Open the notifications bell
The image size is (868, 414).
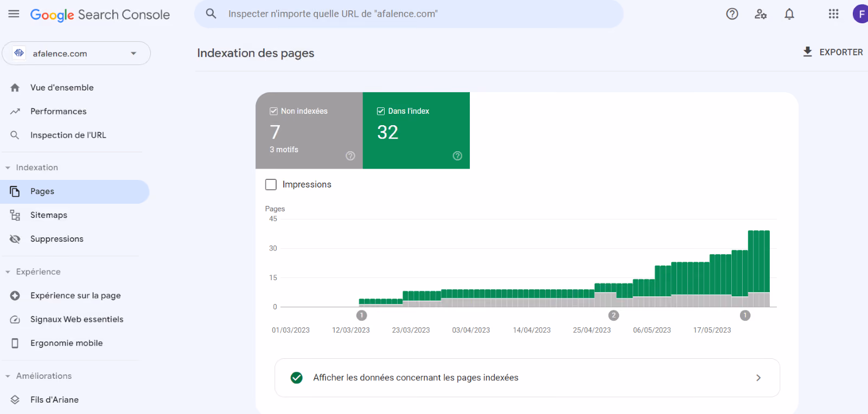coord(789,14)
